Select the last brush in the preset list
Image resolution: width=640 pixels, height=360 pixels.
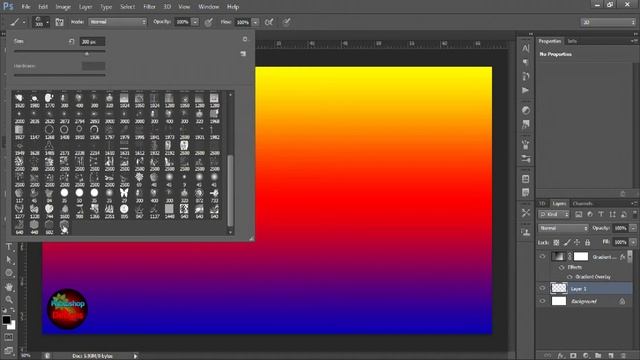coord(64,226)
